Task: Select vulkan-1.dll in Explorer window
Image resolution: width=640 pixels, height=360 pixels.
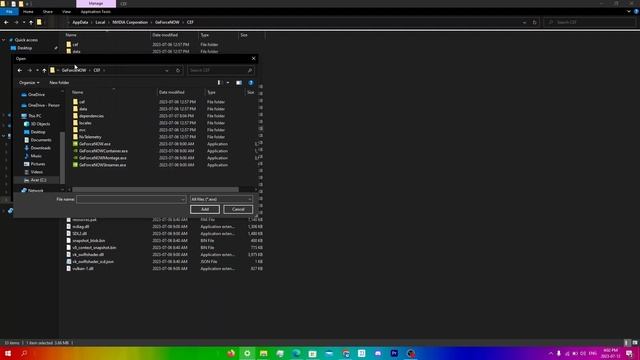Action: (x=83, y=269)
